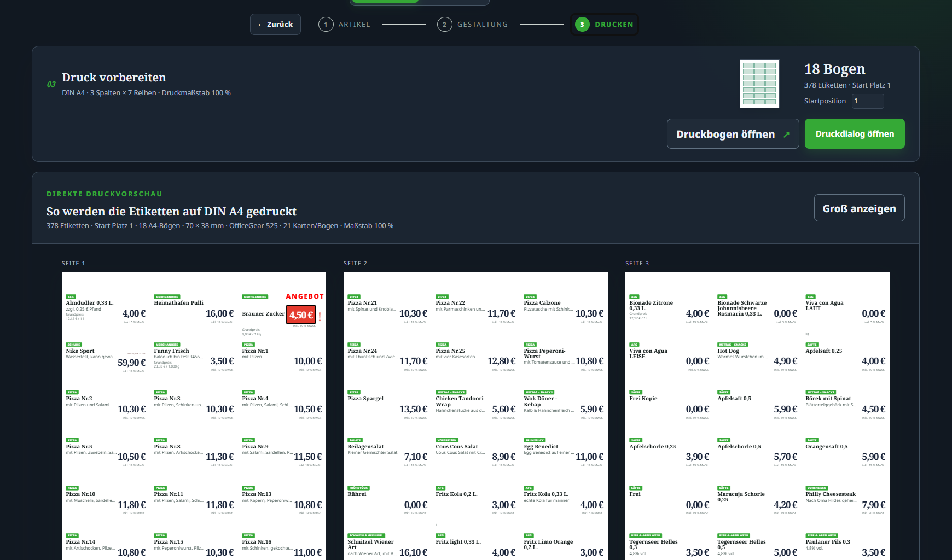The image size is (952, 560).
Task: Click the Bionade Zitrone label
Action: pos(651,305)
